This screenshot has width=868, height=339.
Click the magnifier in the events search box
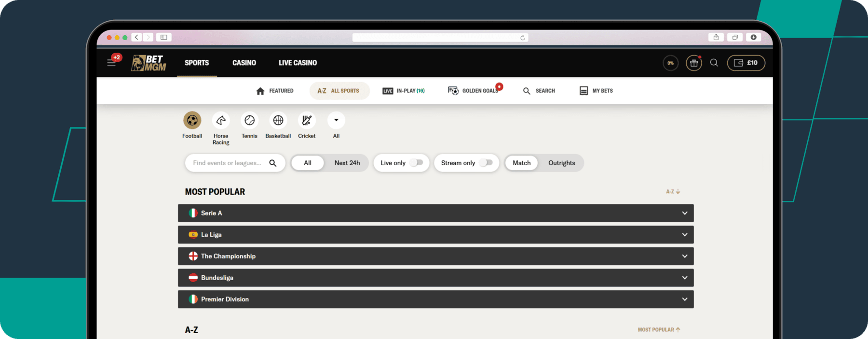click(273, 163)
